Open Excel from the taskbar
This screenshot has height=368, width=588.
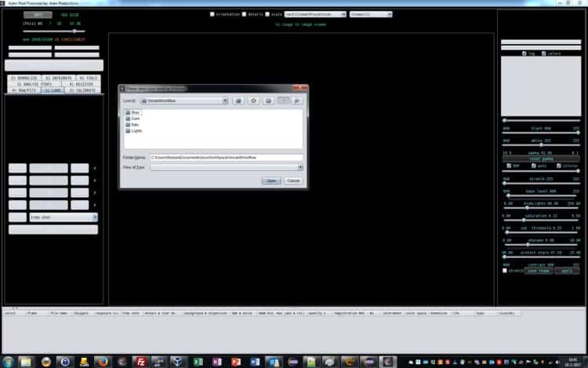tap(198, 362)
